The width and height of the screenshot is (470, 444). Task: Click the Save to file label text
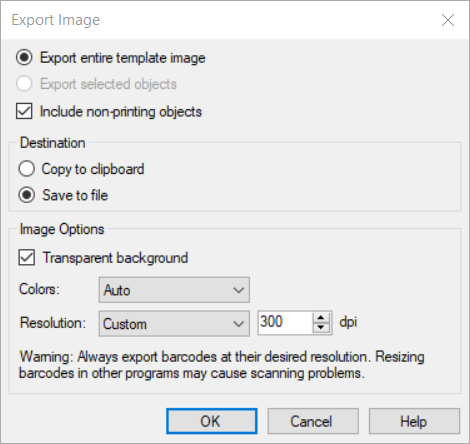pos(75,195)
